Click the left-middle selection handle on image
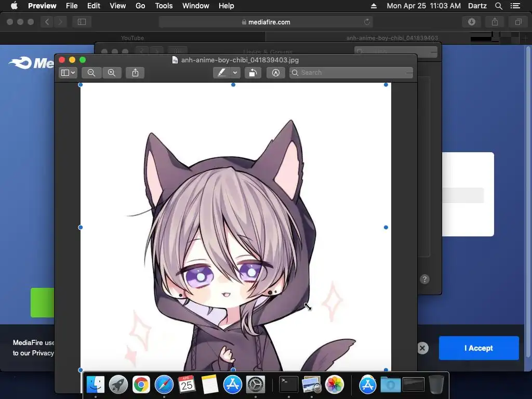This screenshot has height=399, width=532. click(81, 228)
